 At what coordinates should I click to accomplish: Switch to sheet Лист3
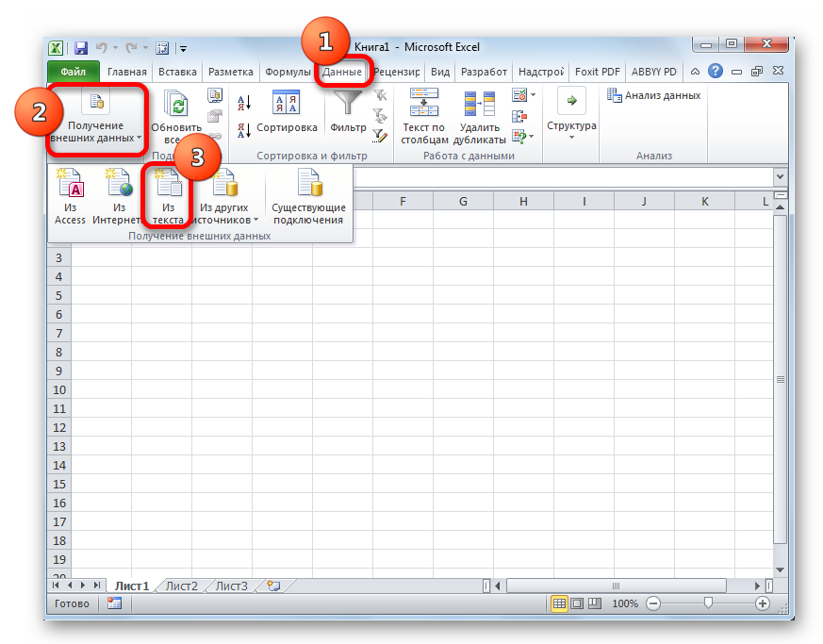[x=232, y=586]
